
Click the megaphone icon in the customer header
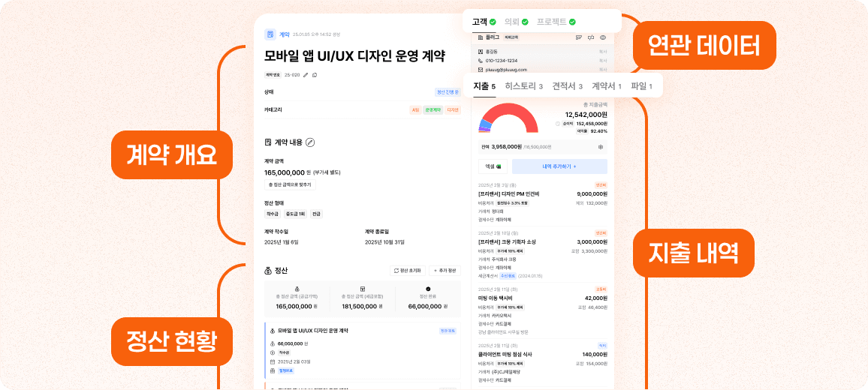tap(590, 37)
